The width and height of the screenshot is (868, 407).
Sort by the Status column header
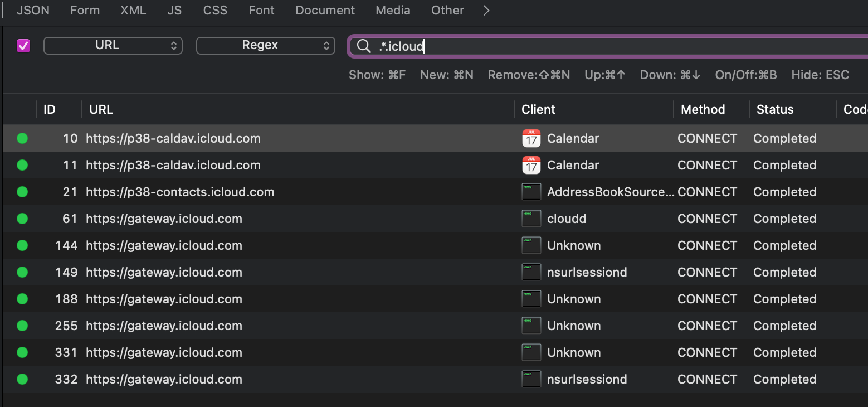point(775,109)
